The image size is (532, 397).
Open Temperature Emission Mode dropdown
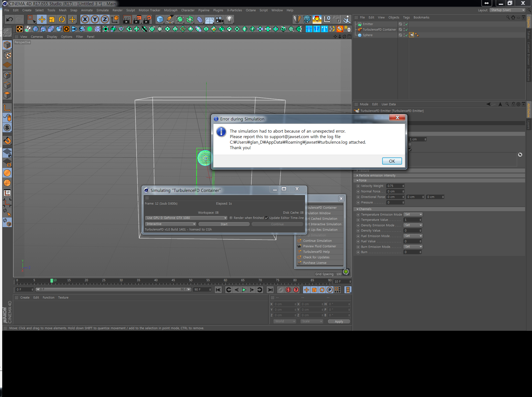click(413, 214)
